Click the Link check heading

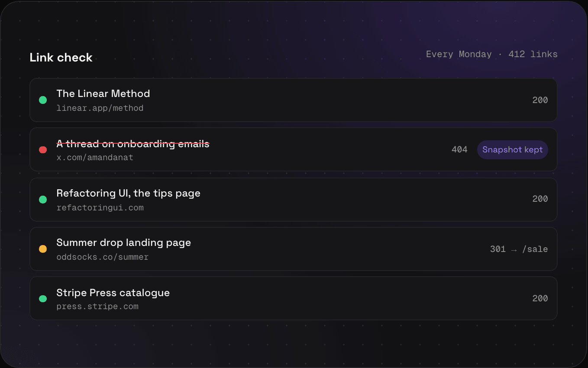[x=61, y=58]
